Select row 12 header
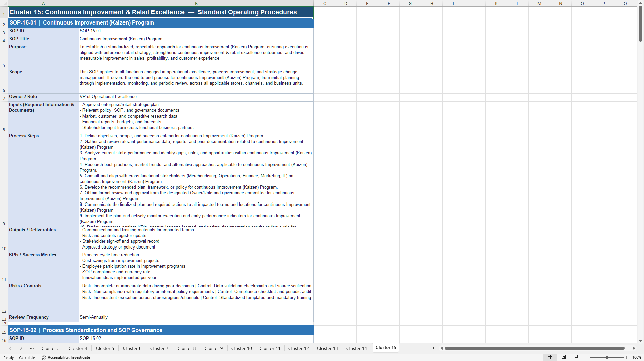The image size is (644, 361). [x=4, y=299]
